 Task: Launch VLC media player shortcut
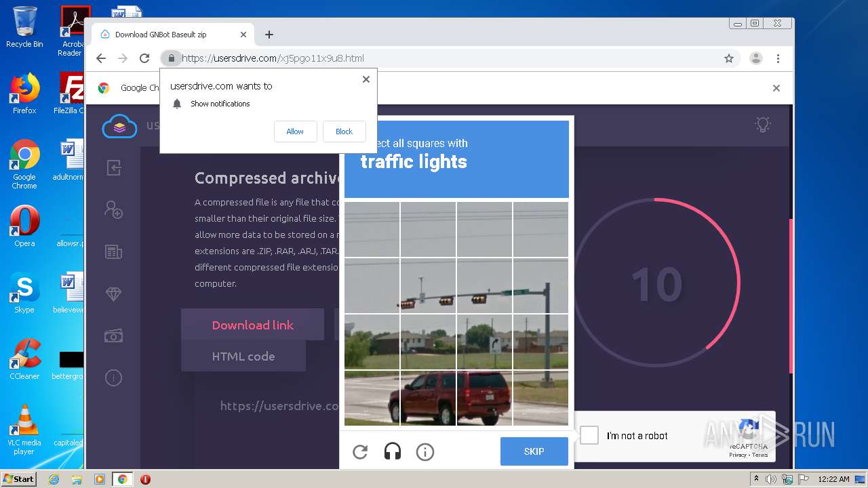point(24,430)
